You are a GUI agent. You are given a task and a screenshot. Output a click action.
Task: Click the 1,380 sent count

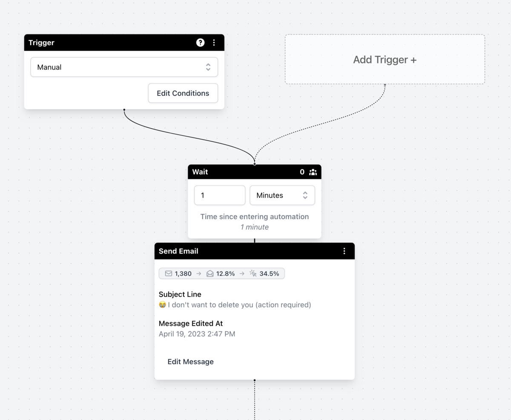point(183,274)
